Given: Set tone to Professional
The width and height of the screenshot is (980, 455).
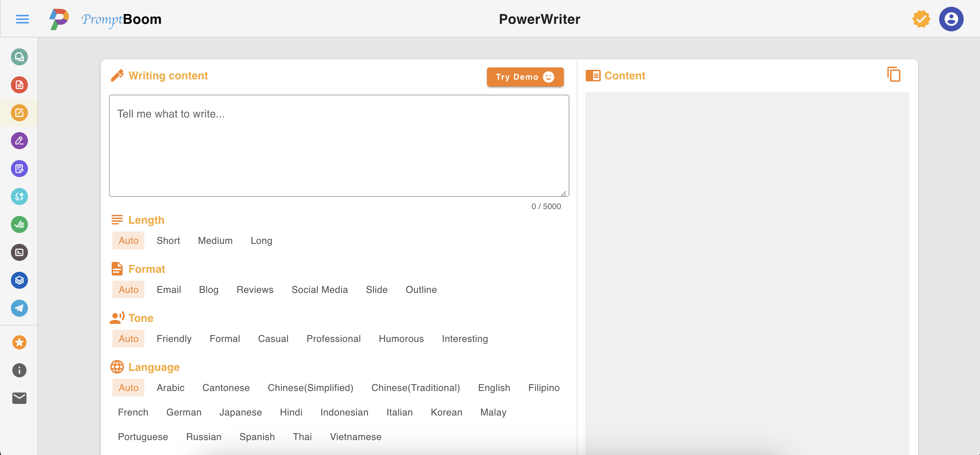Looking at the screenshot, I should click(333, 339).
